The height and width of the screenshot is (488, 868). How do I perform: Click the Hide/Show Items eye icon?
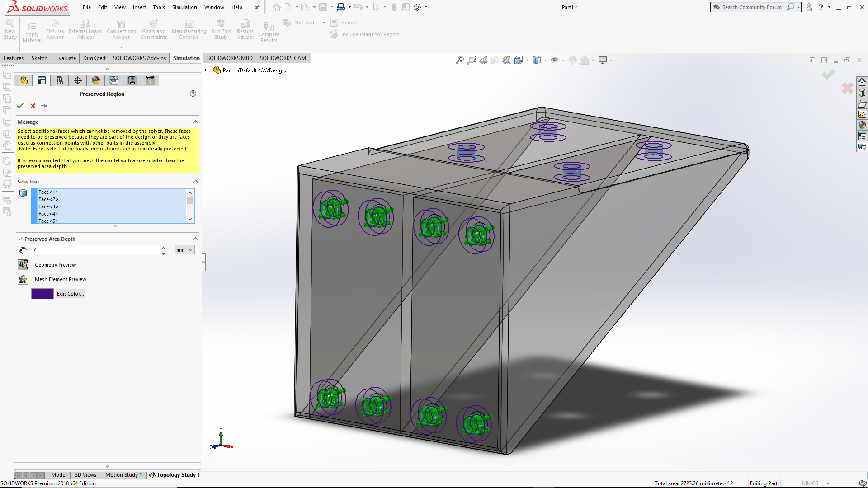(555, 60)
